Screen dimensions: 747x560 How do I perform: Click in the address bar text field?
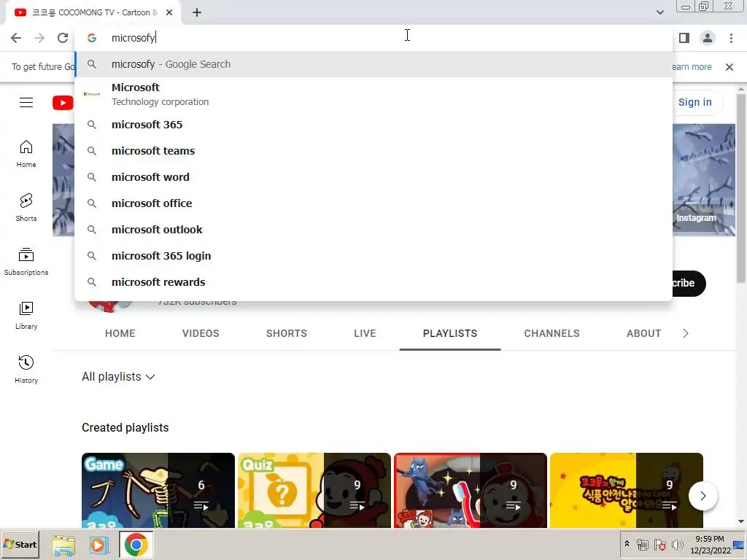(373, 38)
